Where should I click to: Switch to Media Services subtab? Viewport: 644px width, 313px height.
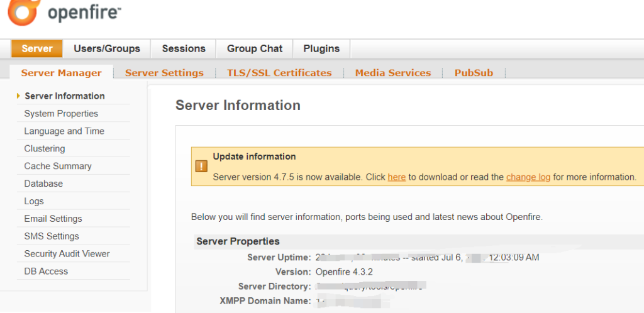coord(393,73)
